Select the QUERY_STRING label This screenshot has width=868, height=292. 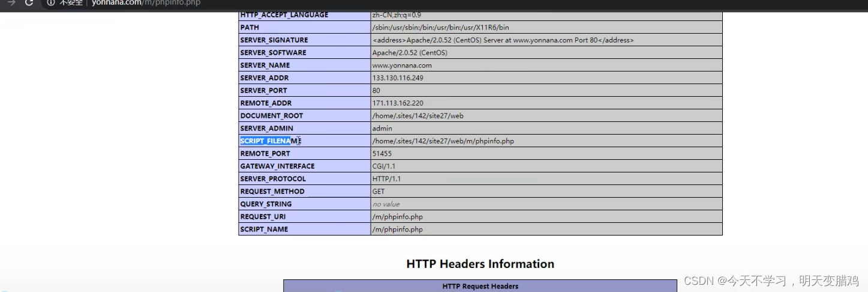(x=266, y=204)
